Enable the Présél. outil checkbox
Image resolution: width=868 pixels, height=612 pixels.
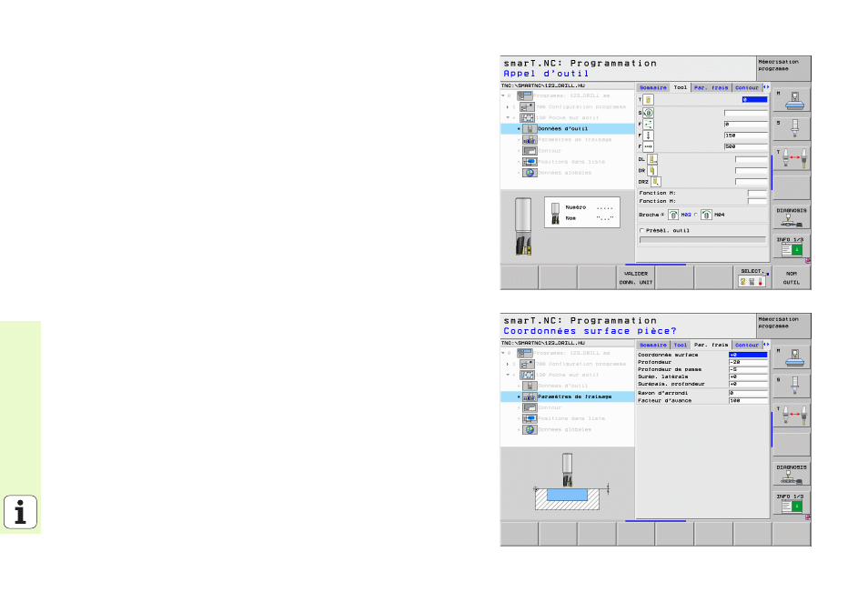coord(642,230)
